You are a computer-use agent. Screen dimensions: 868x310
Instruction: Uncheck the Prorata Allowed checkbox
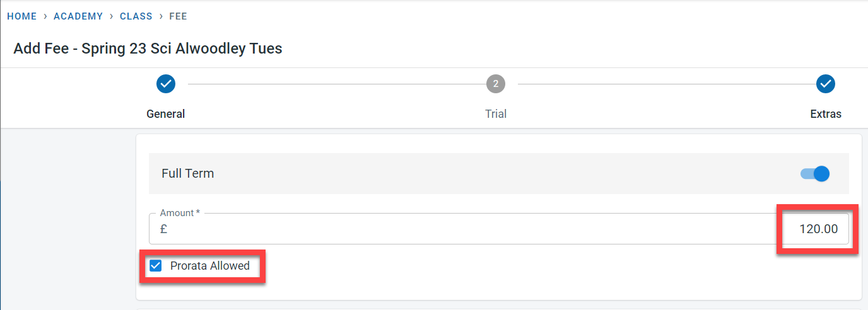pos(155,266)
